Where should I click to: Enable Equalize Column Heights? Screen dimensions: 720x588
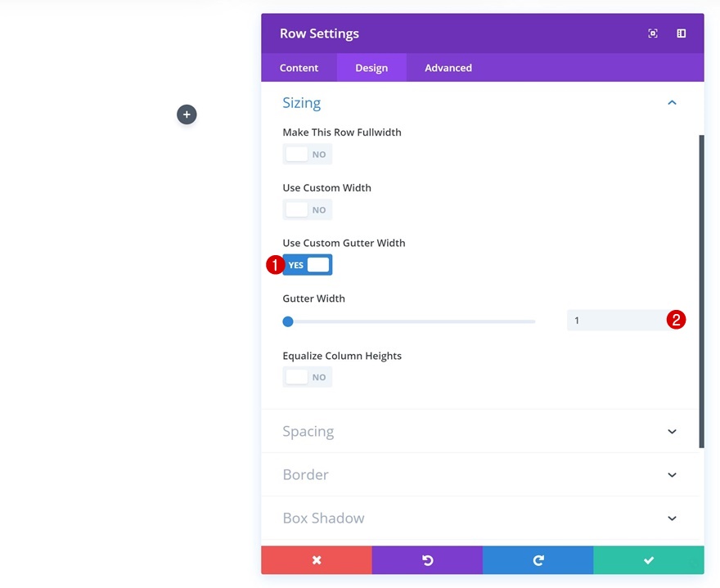[307, 376]
